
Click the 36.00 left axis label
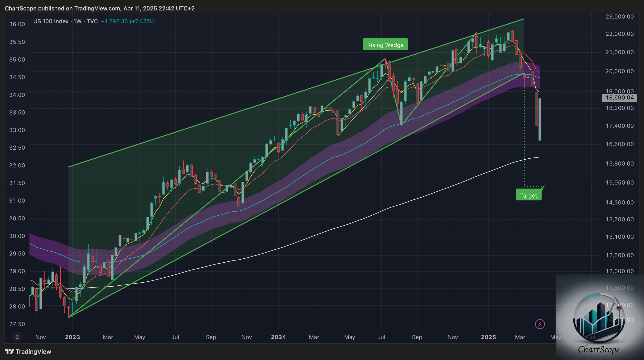[x=17, y=24]
